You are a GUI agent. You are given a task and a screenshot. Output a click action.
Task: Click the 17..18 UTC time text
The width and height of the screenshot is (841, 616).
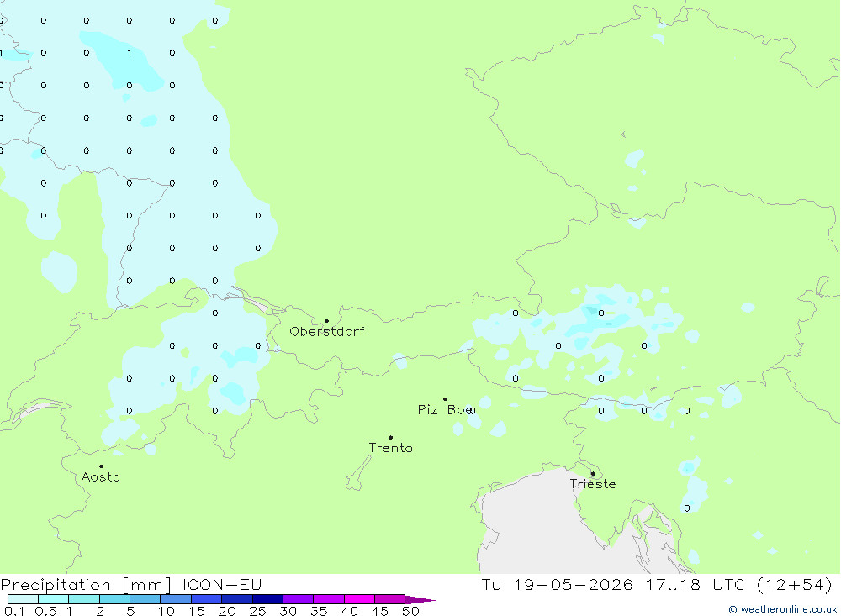coord(696,585)
